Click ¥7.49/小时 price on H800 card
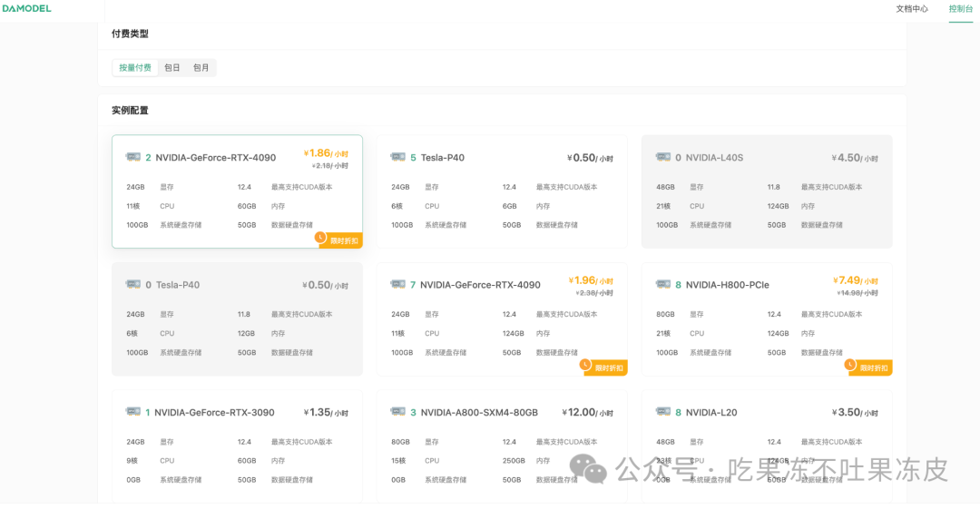The height and width of the screenshot is (509, 980). pyautogui.click(x=855, y=280)
